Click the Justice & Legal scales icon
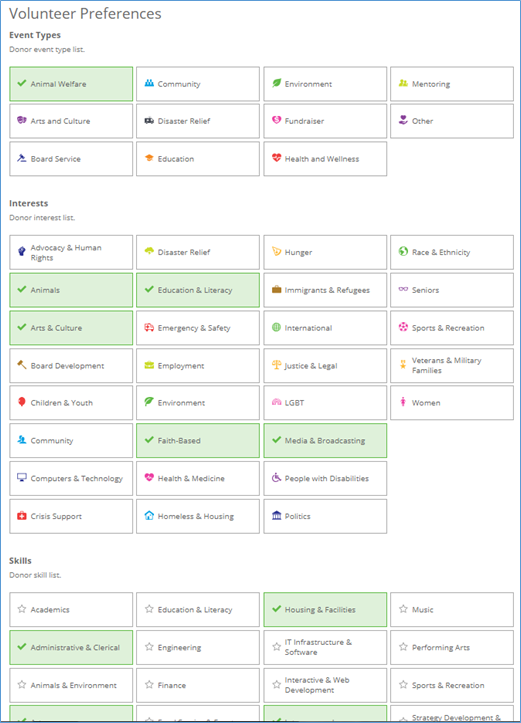 pyautogui.click(x=276, y=365)
